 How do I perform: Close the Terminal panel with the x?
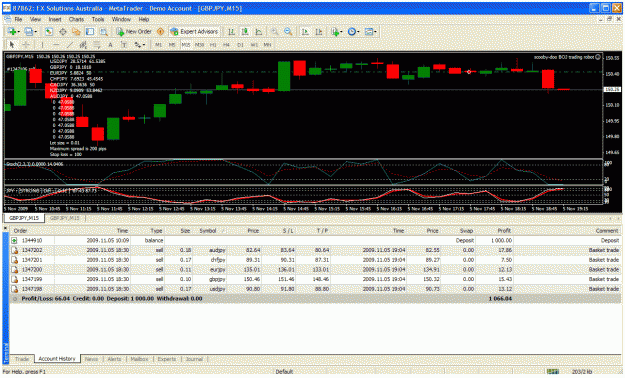pos(6,228)
